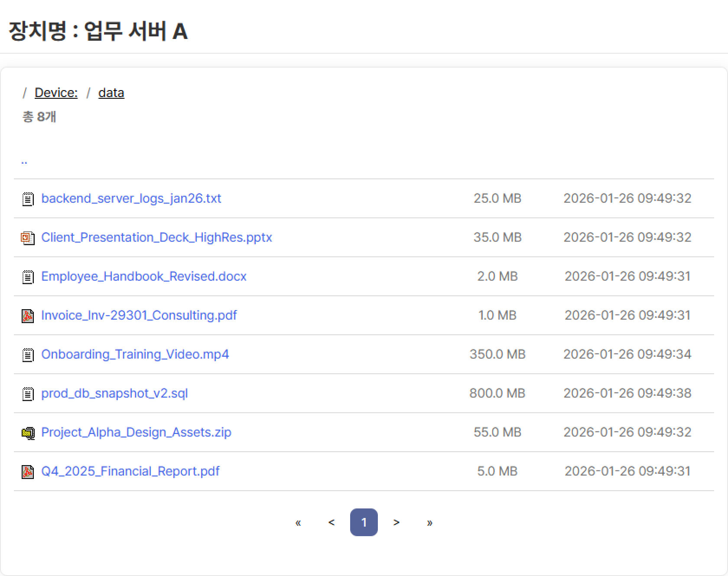Select page 1 in the pagination

364,522
